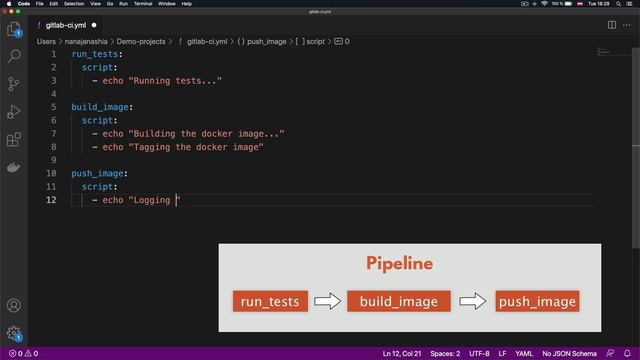Open the Help menu
Viewport: 640px width, 360px height.
(x=187, y=4)
